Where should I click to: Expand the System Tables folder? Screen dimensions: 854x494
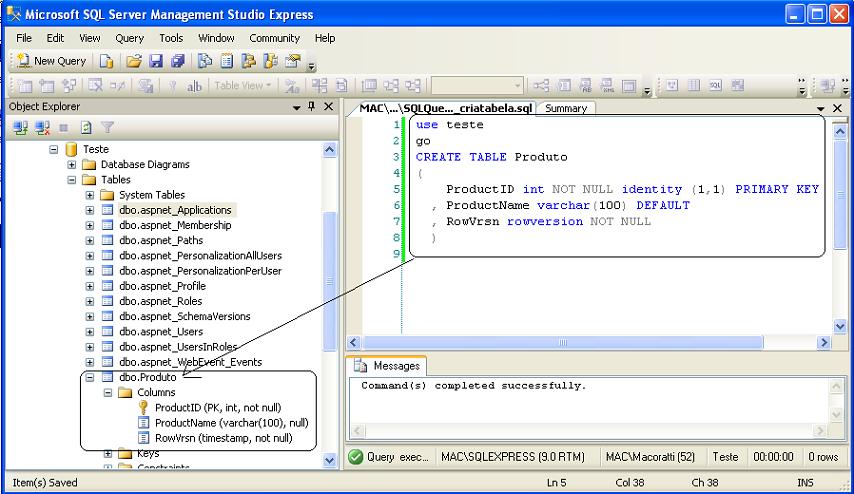click(x=90, y=195)
